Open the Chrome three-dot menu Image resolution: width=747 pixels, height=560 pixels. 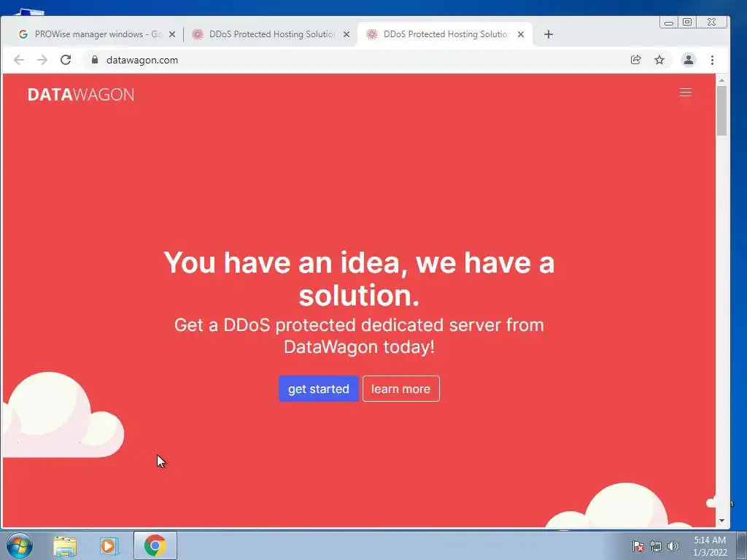[x=712, y=60]
